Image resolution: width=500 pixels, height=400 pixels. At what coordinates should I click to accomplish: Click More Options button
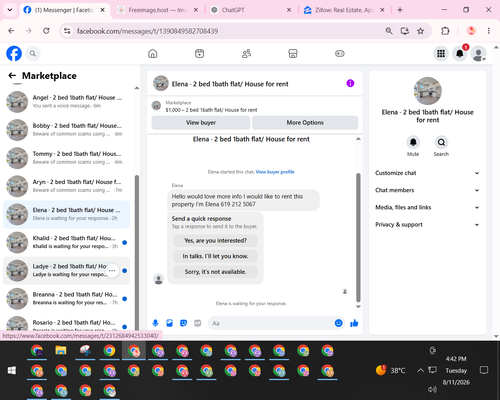(x=305, y=123)
